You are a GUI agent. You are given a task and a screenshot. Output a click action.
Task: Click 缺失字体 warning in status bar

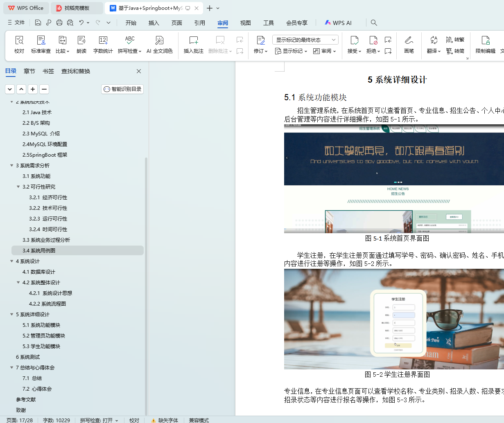coord(165,420)
